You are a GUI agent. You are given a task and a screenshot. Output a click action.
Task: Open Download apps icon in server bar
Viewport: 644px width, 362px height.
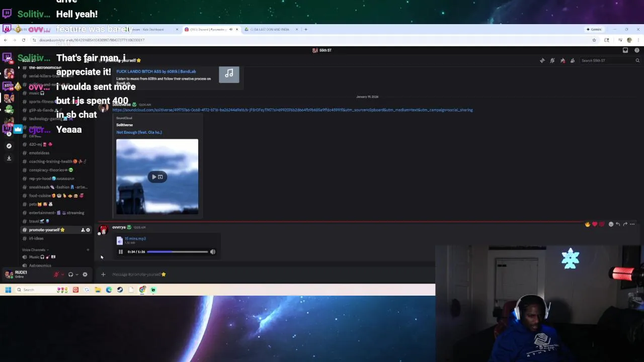tap(9, 158)
